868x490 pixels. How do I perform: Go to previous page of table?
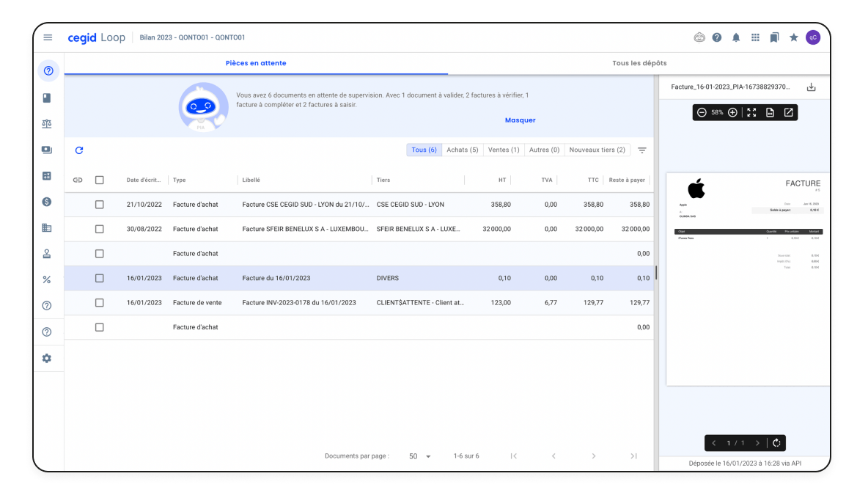pos(553,456)
